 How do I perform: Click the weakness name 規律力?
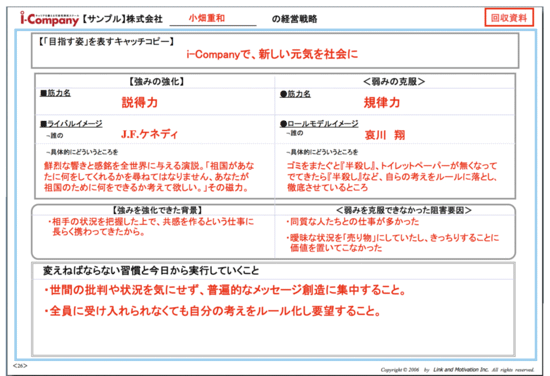382,102
